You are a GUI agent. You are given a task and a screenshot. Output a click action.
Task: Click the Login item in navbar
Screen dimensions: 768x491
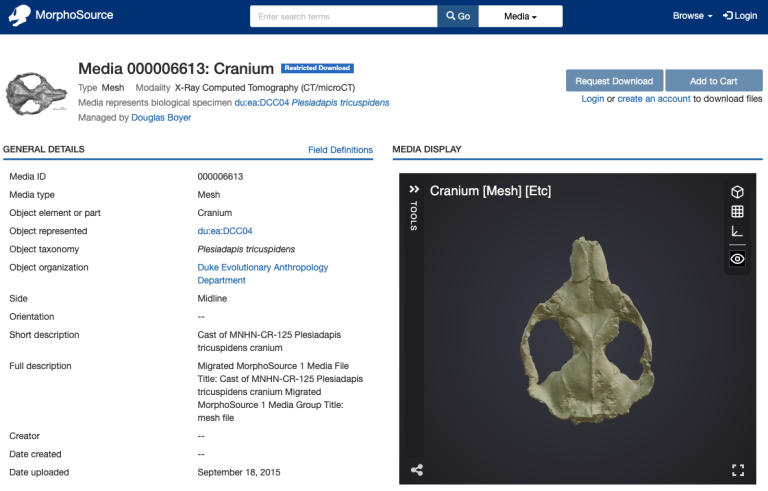(x=741, y=16)
